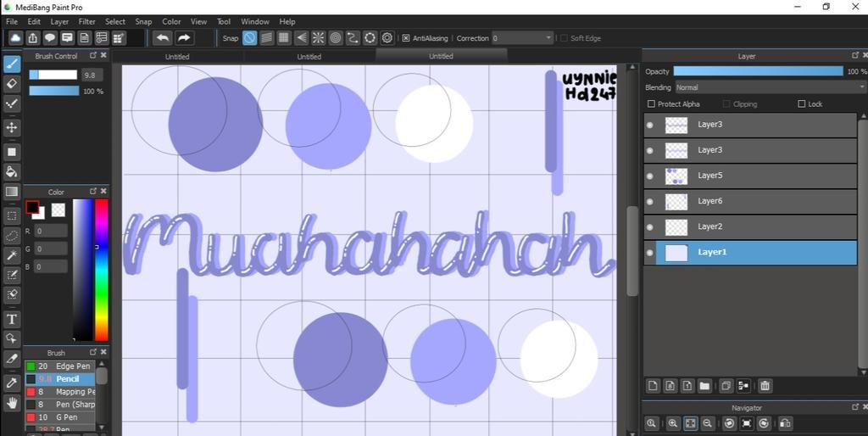The image size is (868, 436).
Task: Enable the parallel lines snap
Action: pyautogui.click(x=267, y=37)
